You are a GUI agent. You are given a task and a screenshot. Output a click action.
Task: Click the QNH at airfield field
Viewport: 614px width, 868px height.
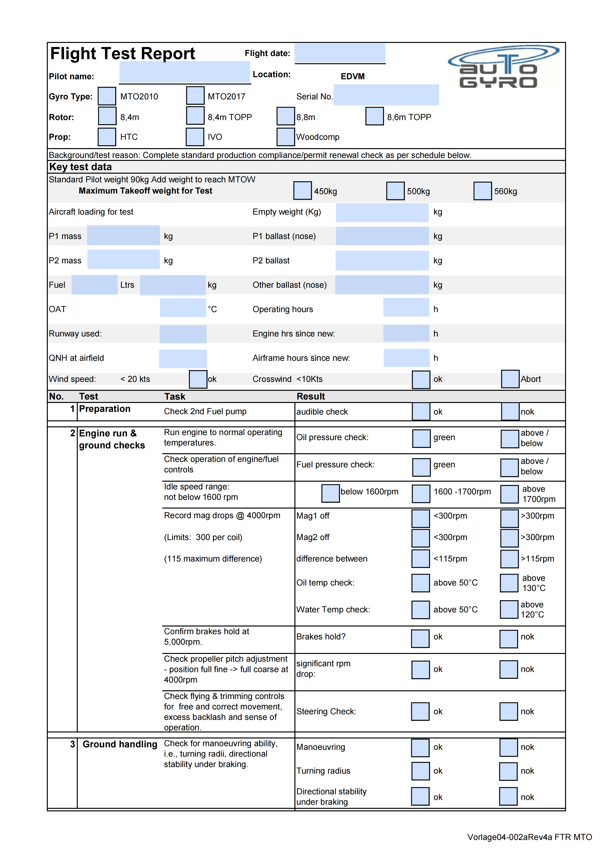pyautogui.click(x=183, y=359)
